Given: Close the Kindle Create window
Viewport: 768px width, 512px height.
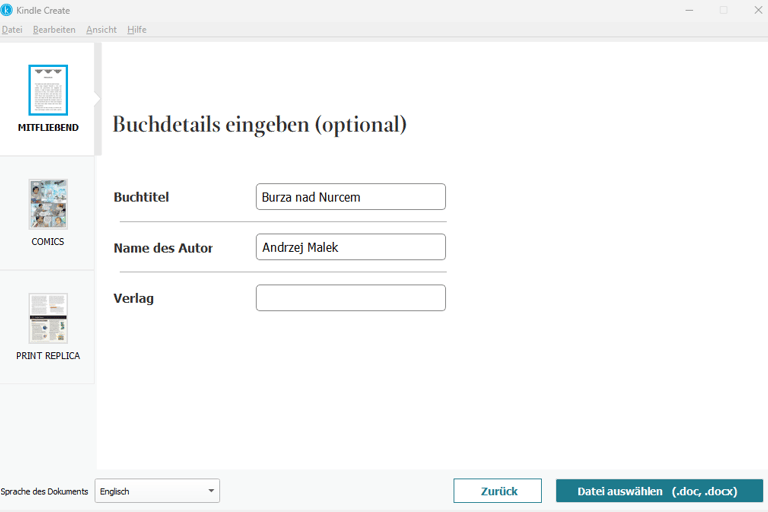Looking at the screenshot, I should (758, 10).
